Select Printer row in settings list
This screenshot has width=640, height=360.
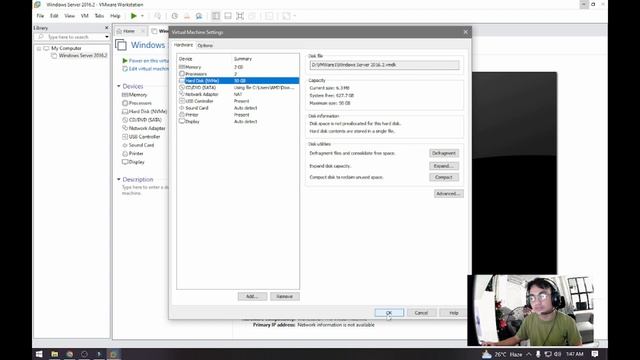click(x=238, y=115)
